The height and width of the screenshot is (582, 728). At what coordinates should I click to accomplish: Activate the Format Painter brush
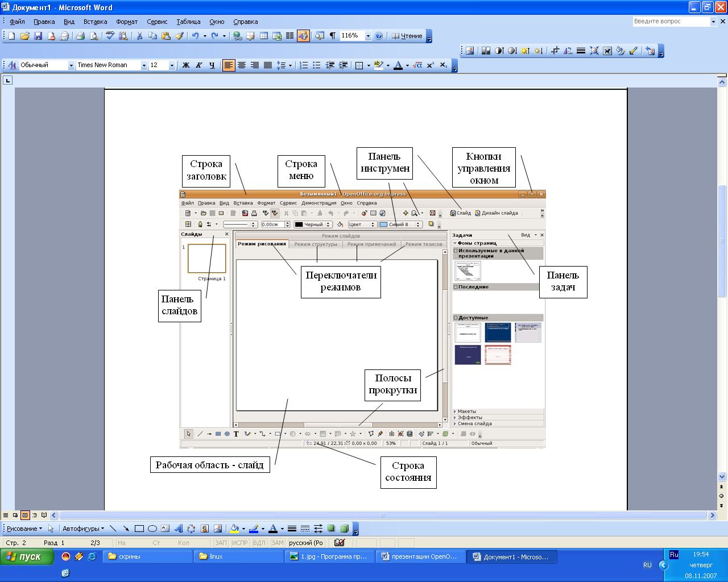click(179, 36)
